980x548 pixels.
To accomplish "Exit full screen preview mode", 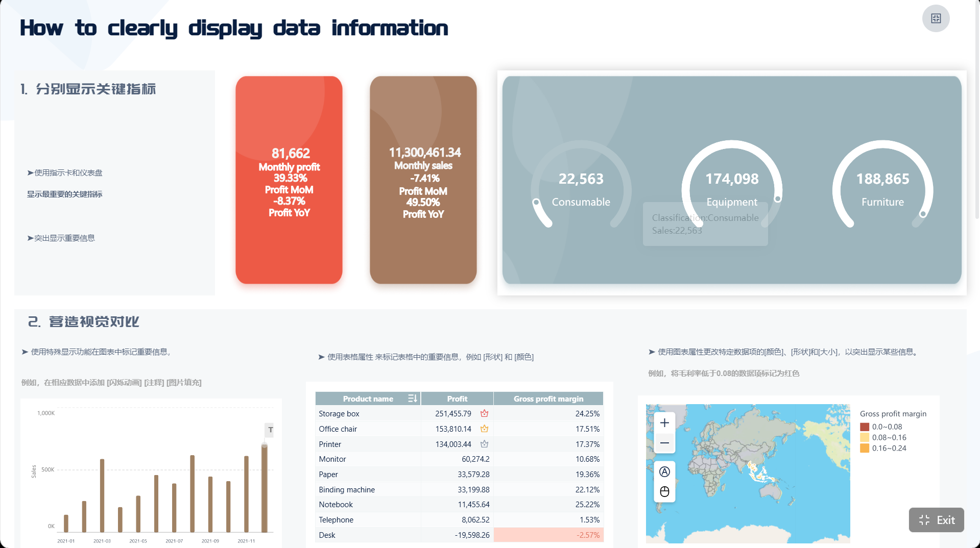I will (936, 520).
